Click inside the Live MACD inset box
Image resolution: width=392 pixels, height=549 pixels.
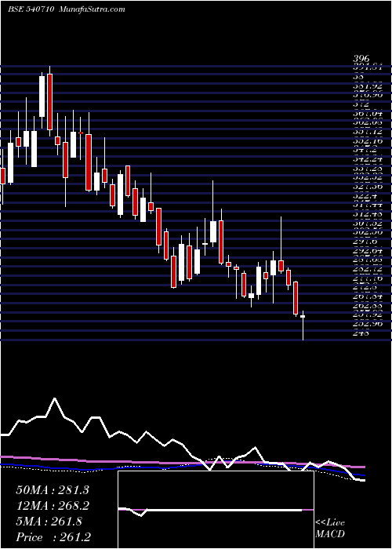[216, 510]
